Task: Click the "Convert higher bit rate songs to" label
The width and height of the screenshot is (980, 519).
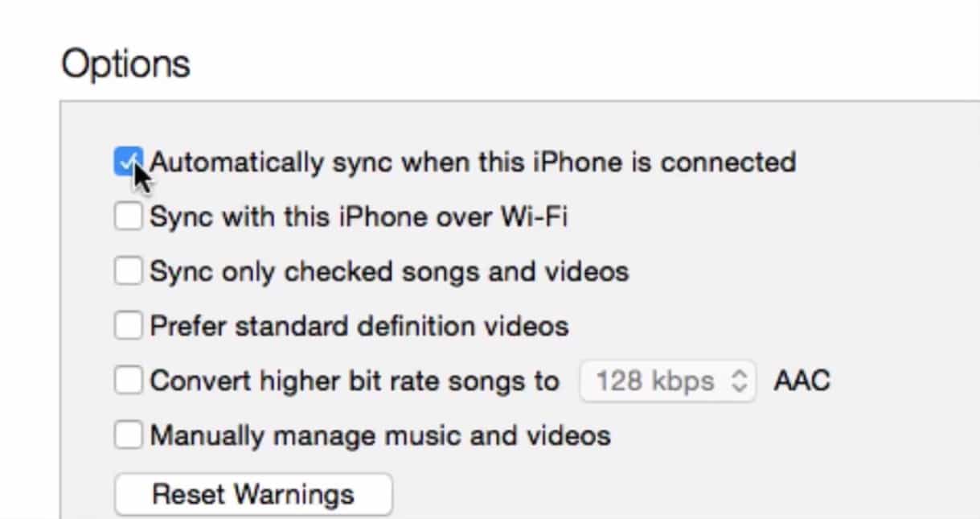Action: pyautogui.click(x=355, y=381)
